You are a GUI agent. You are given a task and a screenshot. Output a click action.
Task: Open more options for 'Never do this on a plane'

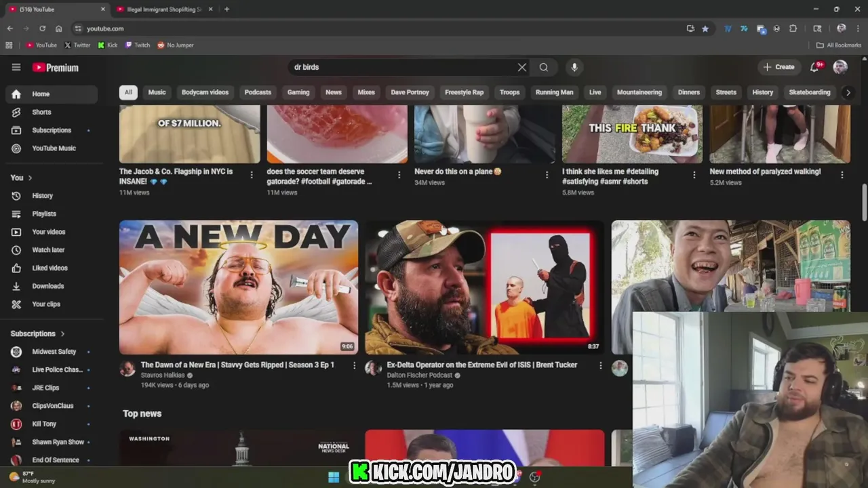pyautogui.click(x=547, y=175)
